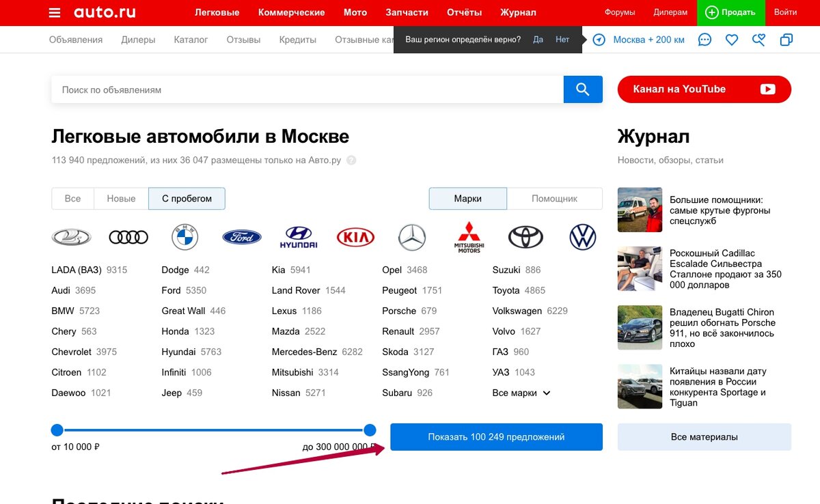Click the Mercedes-Benz star logo
The image size is (820, 504).
point(412,237)
